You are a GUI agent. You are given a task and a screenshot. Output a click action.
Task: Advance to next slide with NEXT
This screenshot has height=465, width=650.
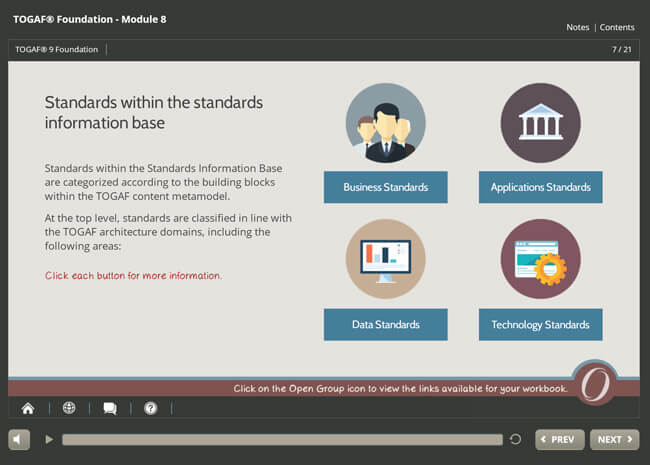coord(614,439)
